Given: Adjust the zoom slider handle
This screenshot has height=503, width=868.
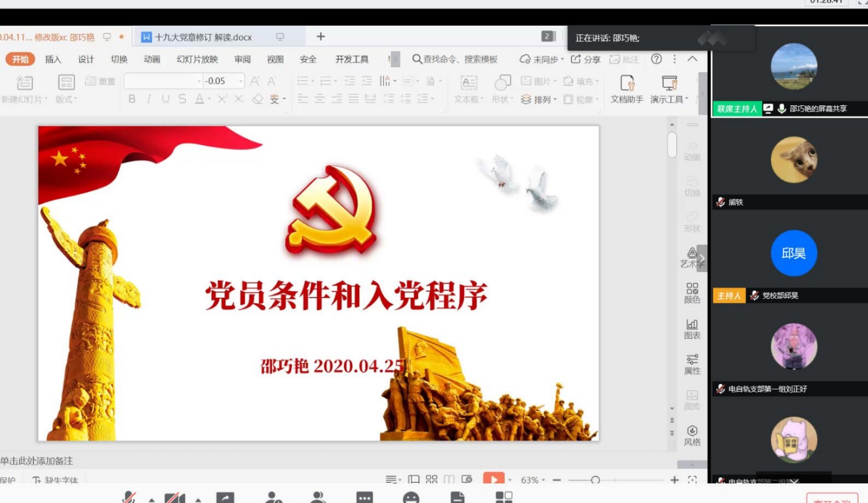Looking at the screenshot, I should tap(595, 480).
